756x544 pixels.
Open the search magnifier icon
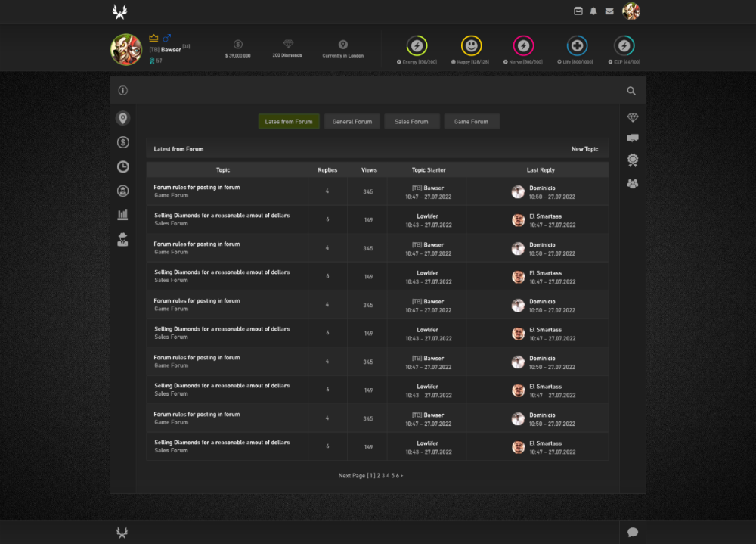[631, 91]
